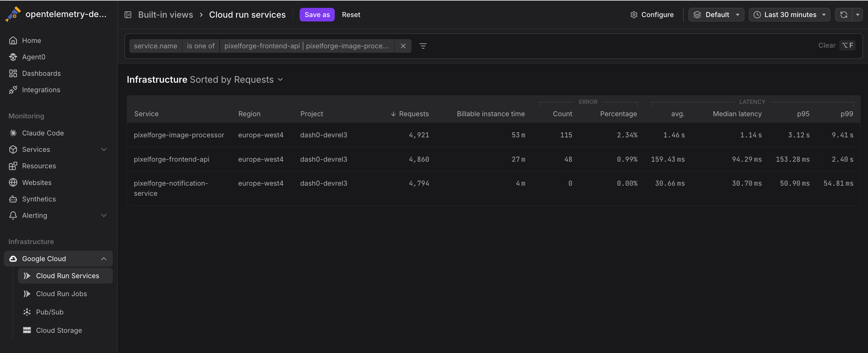Clear all filters
This screenshot has height=353, width=868.
827,45
